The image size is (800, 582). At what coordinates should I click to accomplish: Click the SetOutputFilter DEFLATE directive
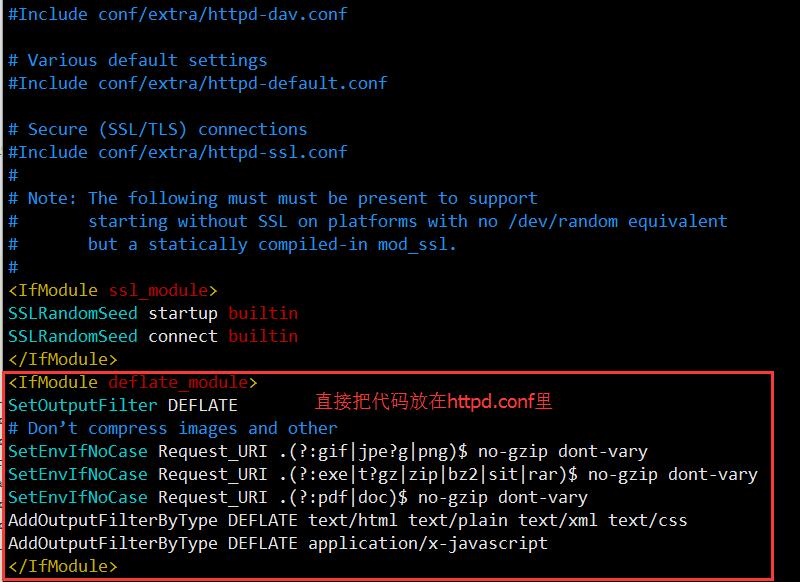[x=122, y=405]
